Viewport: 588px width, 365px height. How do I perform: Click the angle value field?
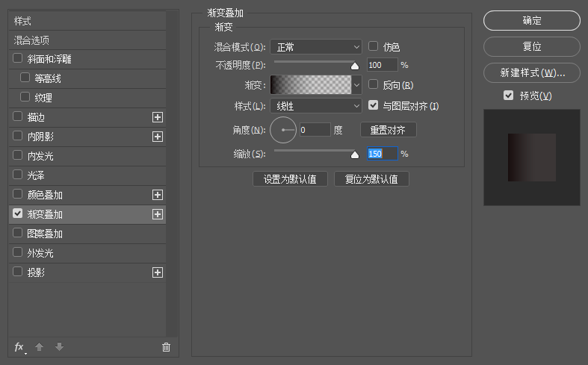pos(315,130)
